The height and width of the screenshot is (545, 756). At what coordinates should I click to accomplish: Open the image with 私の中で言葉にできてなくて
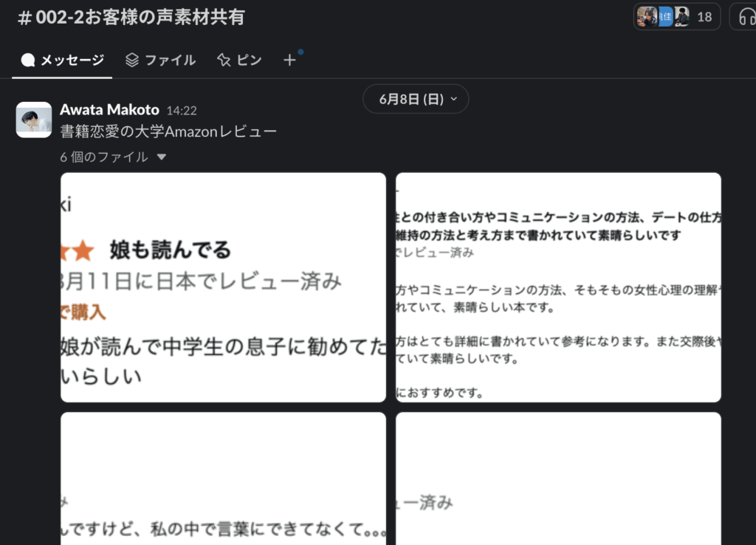click(223, 479)
